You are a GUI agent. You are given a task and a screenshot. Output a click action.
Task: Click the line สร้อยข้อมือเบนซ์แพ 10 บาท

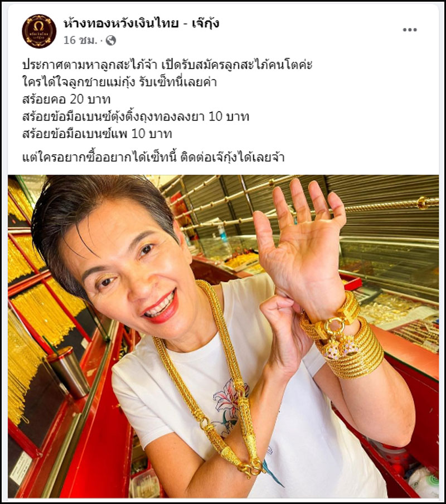97,134
